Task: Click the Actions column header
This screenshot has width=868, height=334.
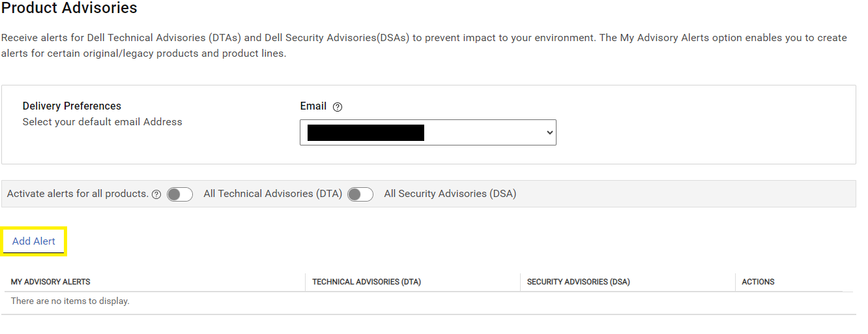Action: [x=758, y=282]
